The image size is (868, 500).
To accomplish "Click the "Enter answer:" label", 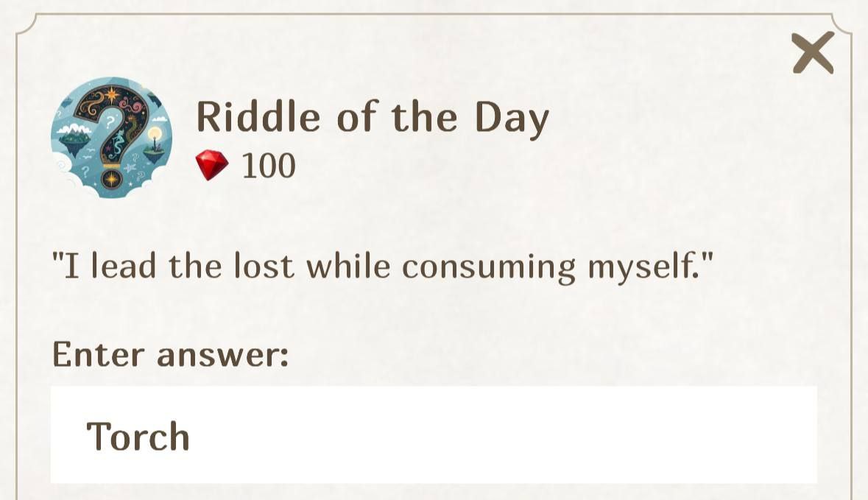I will (170, 355).
